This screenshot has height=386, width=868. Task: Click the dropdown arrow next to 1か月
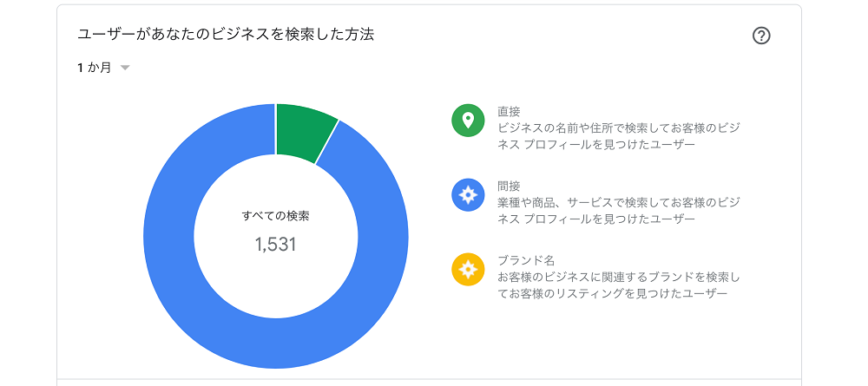pyautogui.click(x=125, y=68)
